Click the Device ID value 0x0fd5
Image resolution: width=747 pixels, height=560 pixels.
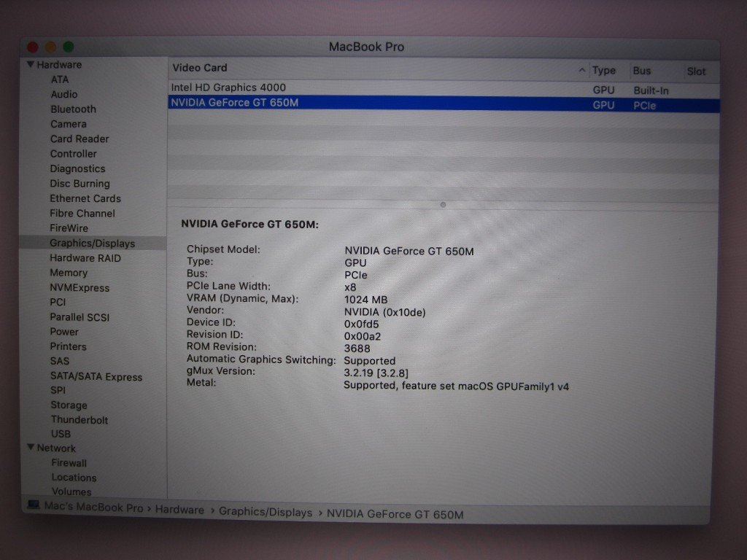coord(362,324)
